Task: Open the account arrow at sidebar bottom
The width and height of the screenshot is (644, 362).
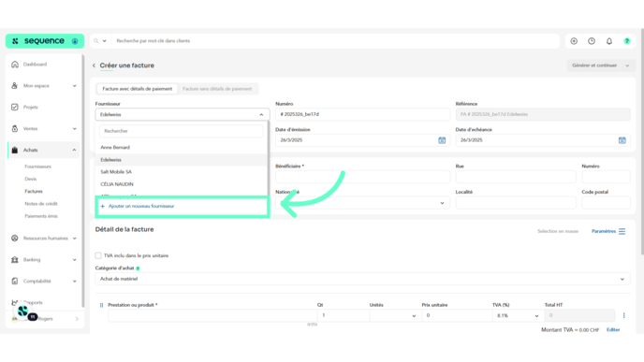Action: point(77,319)
